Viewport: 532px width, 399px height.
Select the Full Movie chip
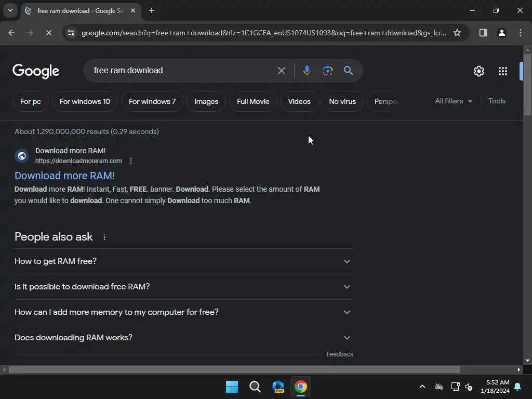[x=253, y=101]
